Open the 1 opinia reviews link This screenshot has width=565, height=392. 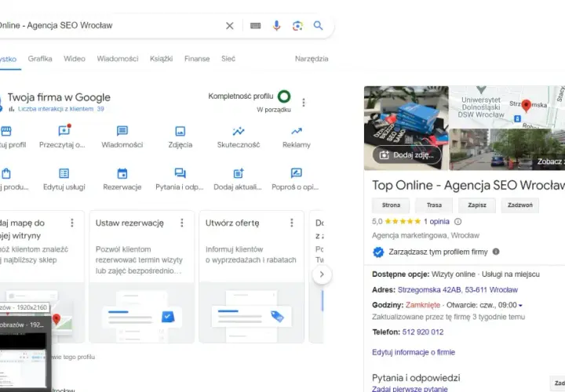click(x=436, y=221)
